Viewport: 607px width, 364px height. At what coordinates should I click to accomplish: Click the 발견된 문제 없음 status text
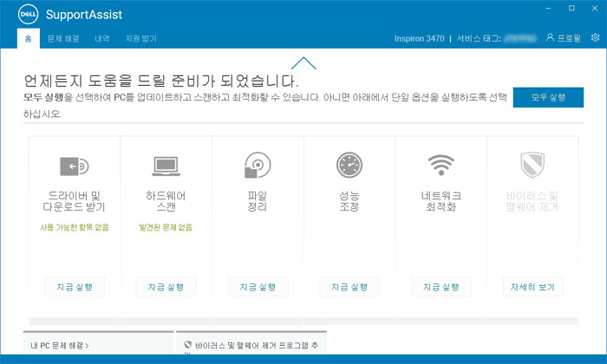(166, 227)
